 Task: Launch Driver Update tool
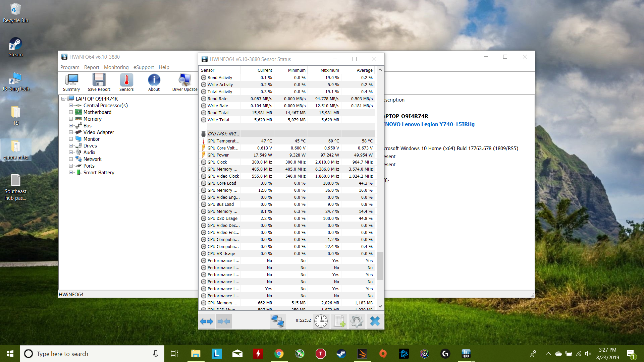coord(185,82)
